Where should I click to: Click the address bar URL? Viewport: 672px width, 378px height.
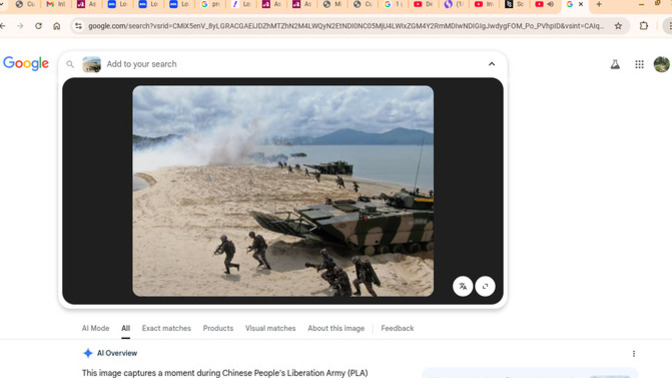[x=346, y=26]
